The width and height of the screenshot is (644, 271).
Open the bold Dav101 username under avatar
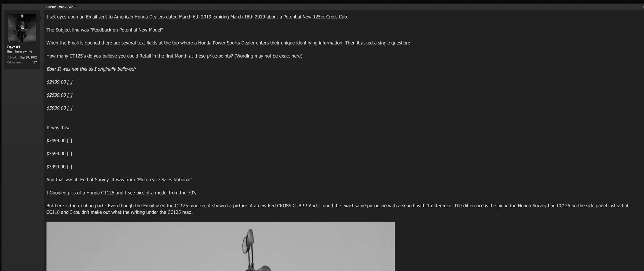point(14,47)
